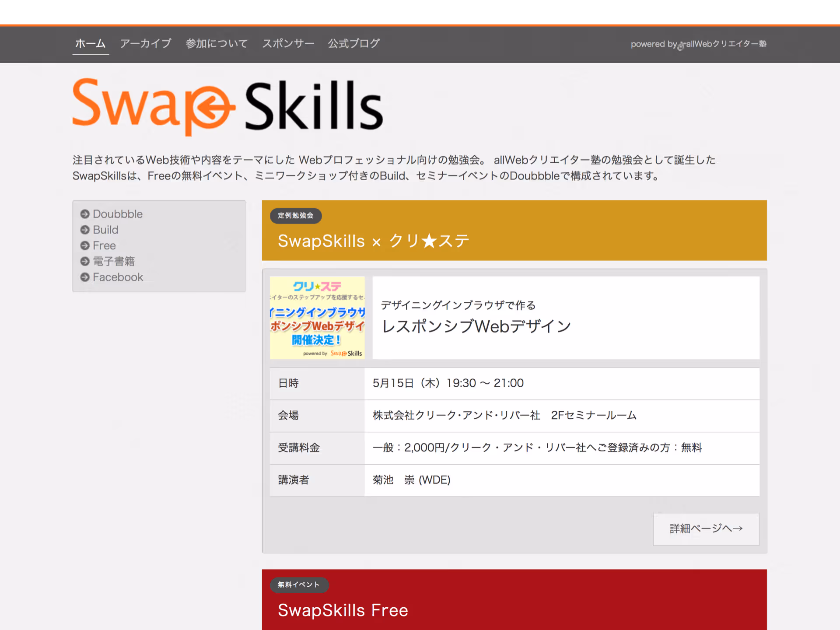Open the スポンサー menu item
Screen dimensions: 840x630
(288, 43)
